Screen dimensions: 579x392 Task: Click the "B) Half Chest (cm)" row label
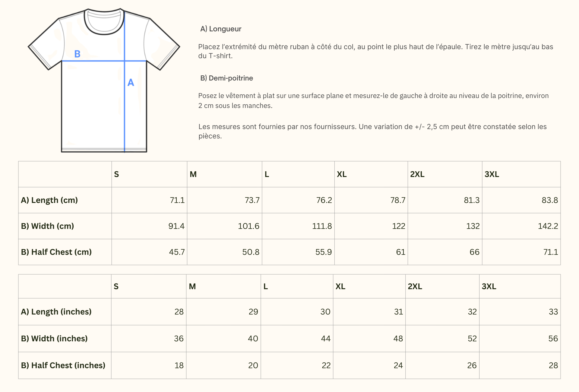(56, 252)
